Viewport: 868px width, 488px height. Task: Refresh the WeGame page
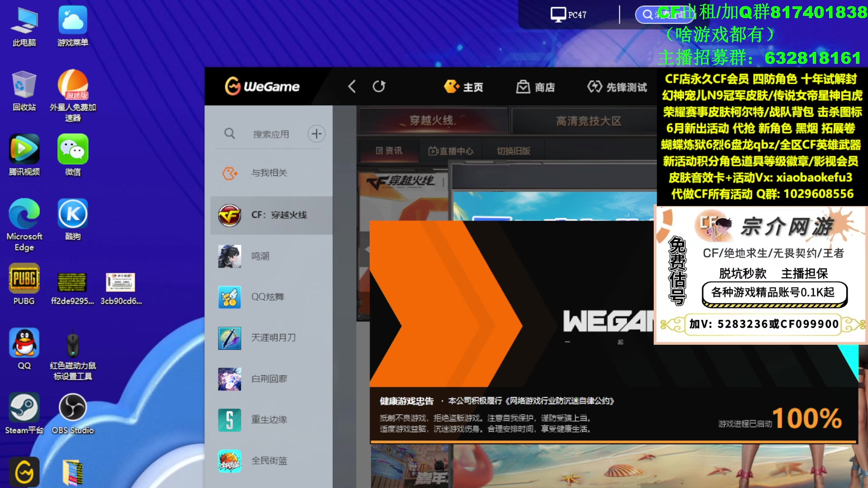click(379, 86)
